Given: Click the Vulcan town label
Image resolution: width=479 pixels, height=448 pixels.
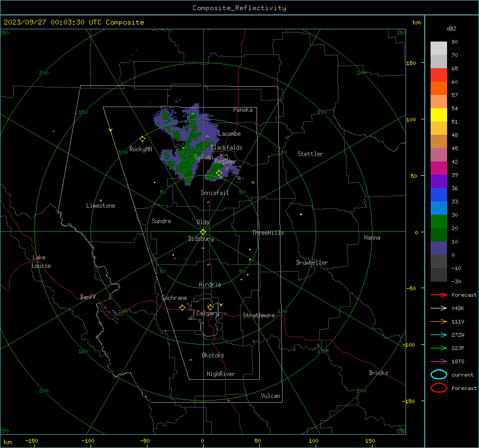Looking at the screenshot, I should [270, 396].
